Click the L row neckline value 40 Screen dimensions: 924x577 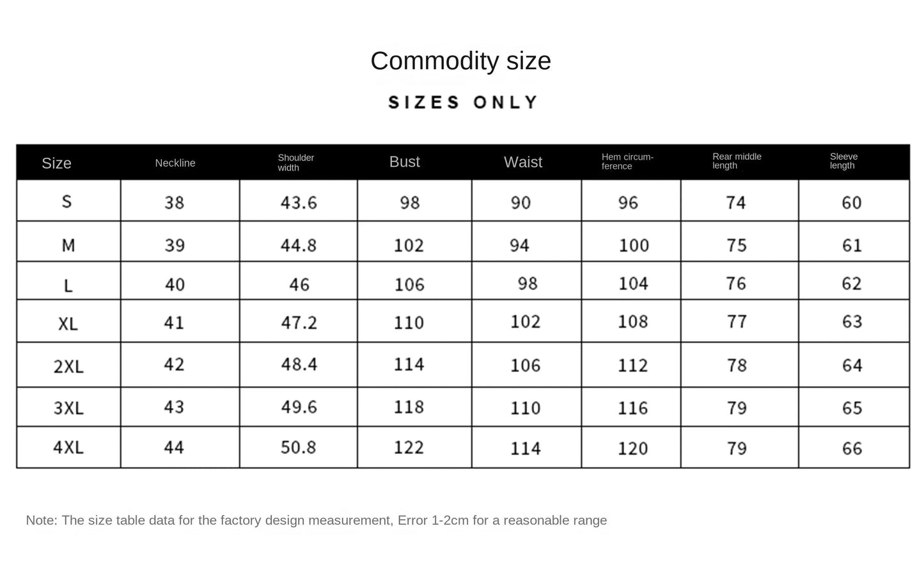(x=175, y=284)
